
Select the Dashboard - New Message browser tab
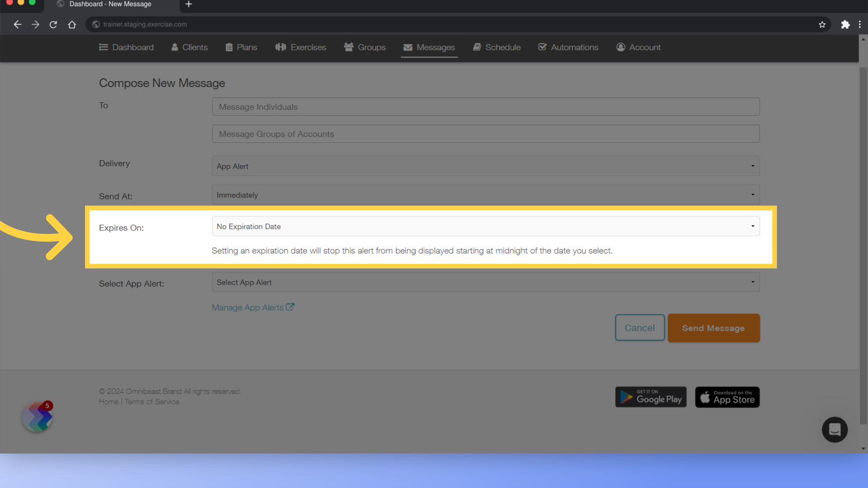pyautogui.click(x=111, y=4)
